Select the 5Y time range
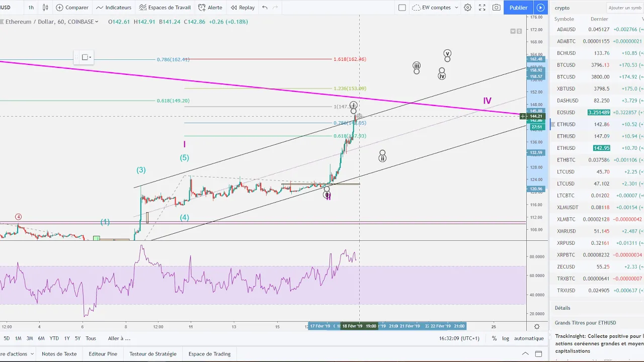Viewport: 644px width, 362px height. pyautogui.click(x=77, y=338)
